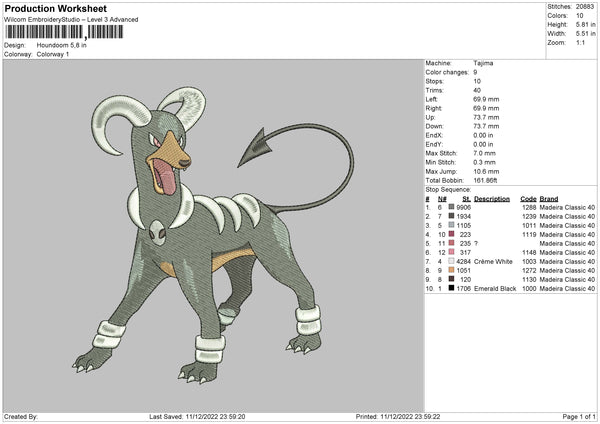600x424 pixels.
Task: Select the stitch count '4284' beside Crème White
Action: tap(463, 262)
